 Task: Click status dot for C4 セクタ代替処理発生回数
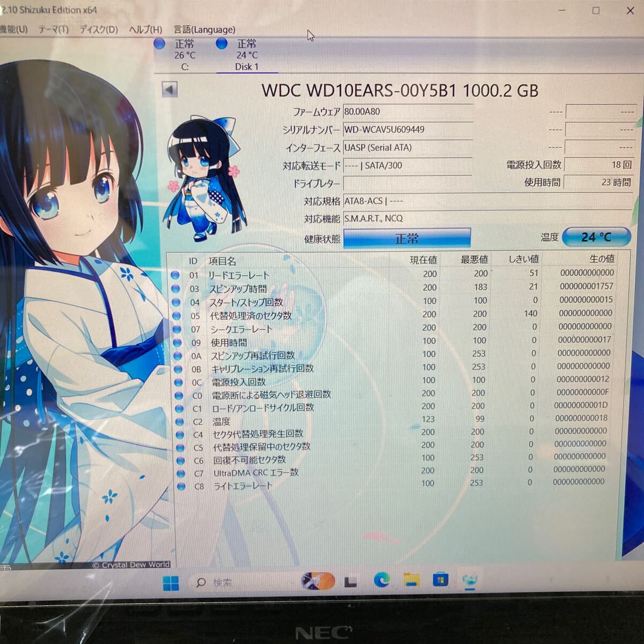[180, 435]
